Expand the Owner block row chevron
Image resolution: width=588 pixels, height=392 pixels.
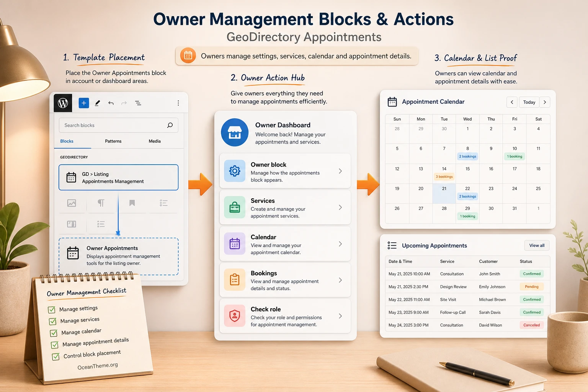tap(340, 171)
